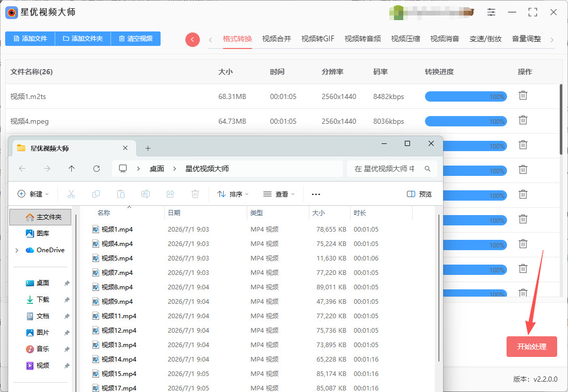Screen dimensions: 568x392
Task: Delete 视频1.m2ts row with trash icon
Action: click(x=523, y=95)
